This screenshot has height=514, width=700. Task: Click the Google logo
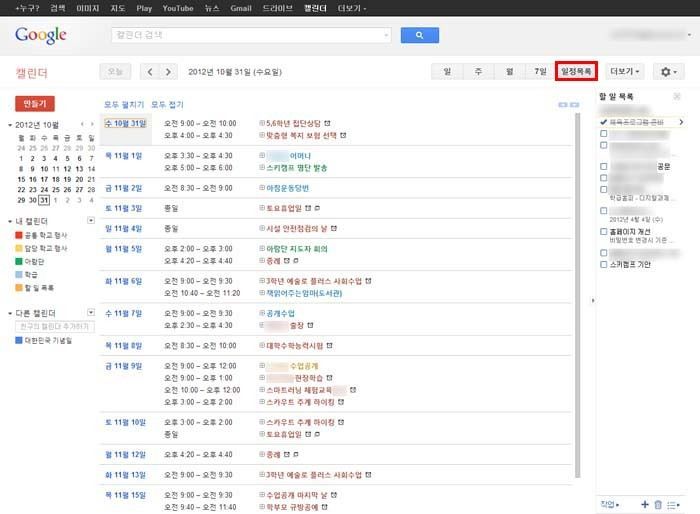pyautogui.click(x=41, y=35)
